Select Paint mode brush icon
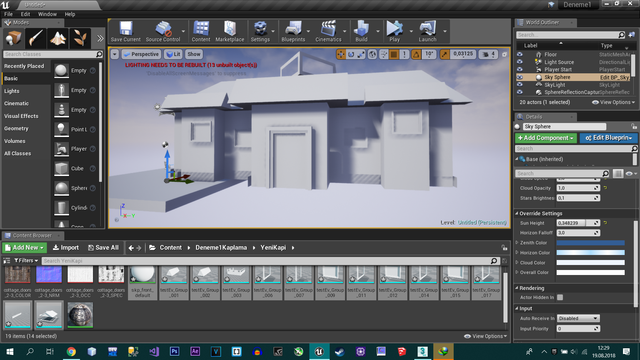This screenshot has width=640, height=360. (x=36, y=38)
